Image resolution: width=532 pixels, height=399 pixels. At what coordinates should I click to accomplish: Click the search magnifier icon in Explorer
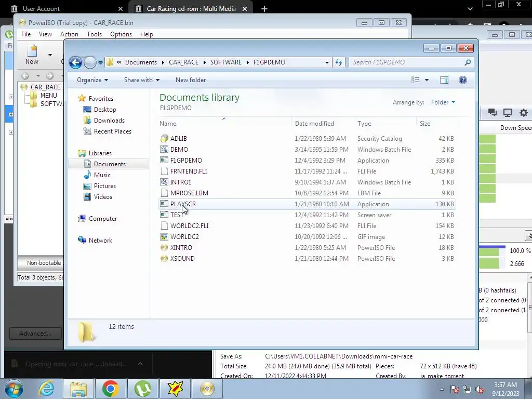pos(468,62)
